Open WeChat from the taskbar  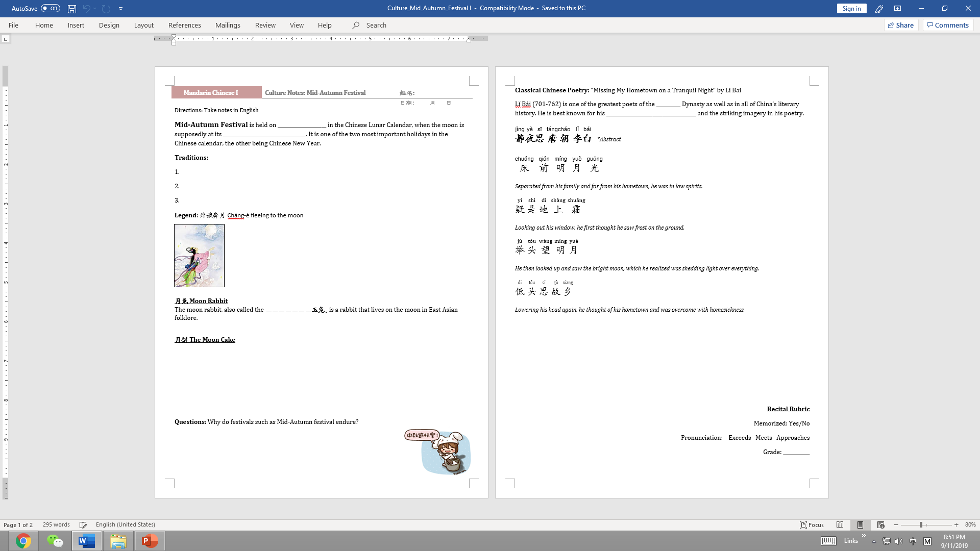point(55,541)
